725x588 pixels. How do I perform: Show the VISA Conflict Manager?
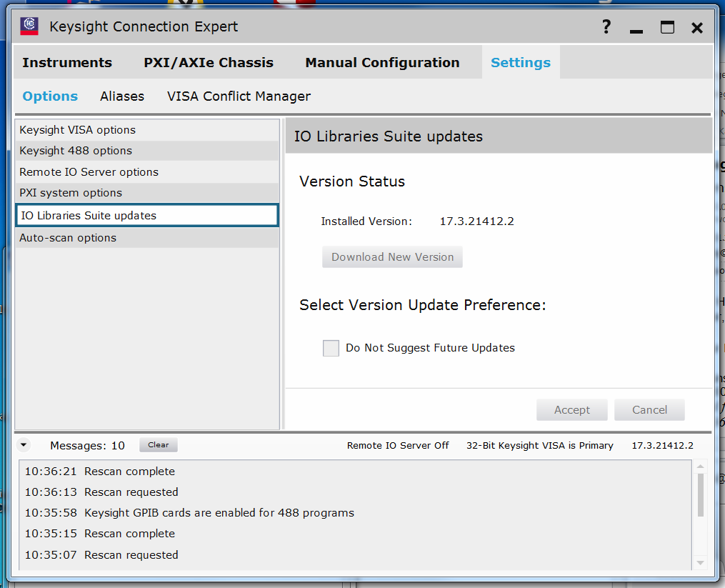pos(239,96)
